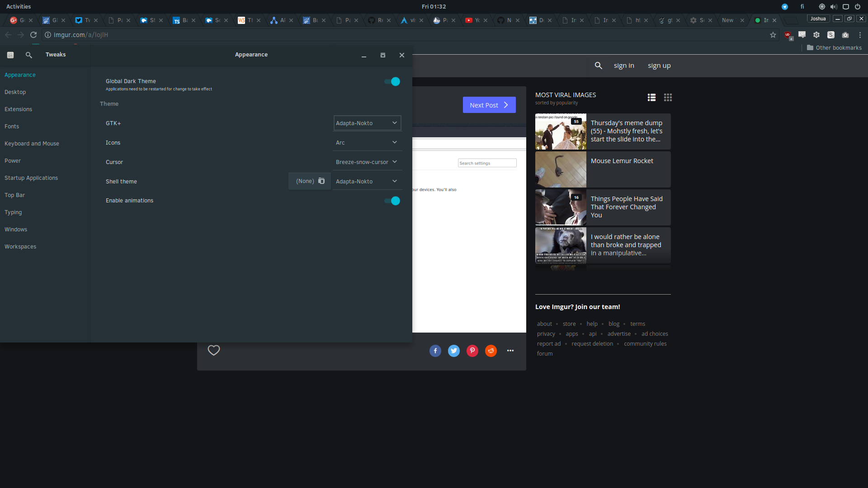Open the community rules footer link
Image resolution: width=868 pixels, height=488 pixels.
[645, 344]
